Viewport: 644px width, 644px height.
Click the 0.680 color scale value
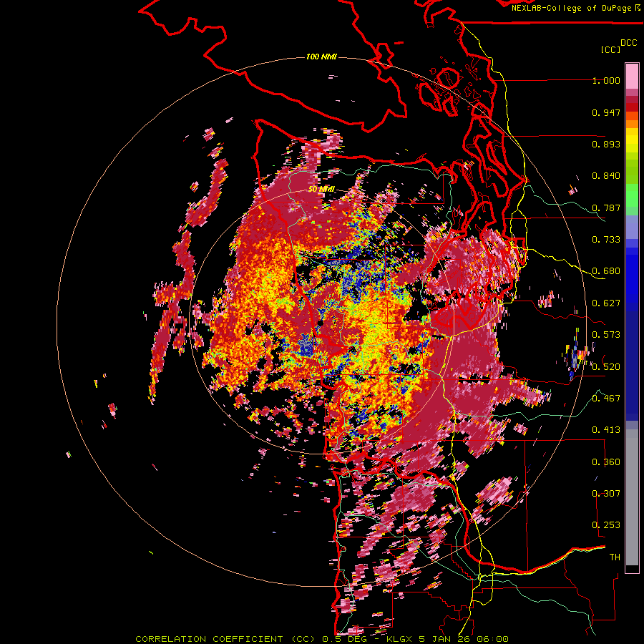pos(606,271)
